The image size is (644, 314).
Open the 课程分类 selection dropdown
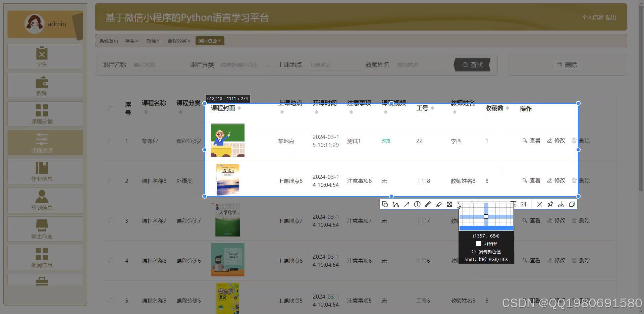click(245, 65)
